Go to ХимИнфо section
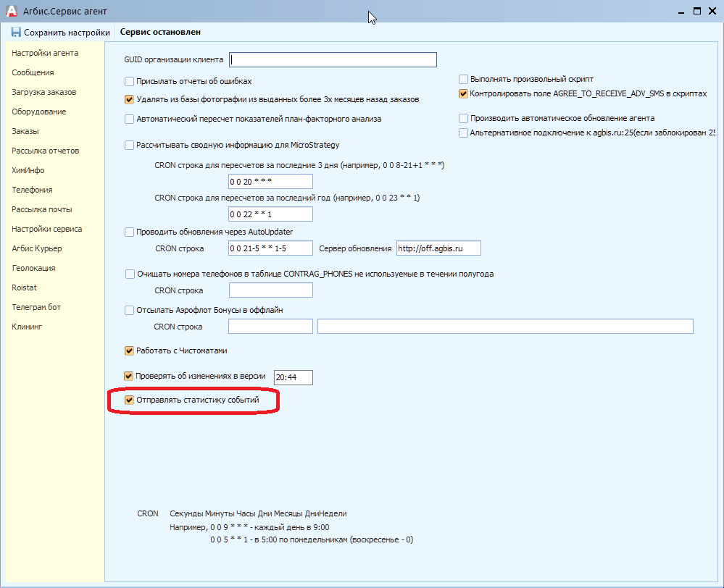Screen dimensions: 724x588 [x=28, y=170]
